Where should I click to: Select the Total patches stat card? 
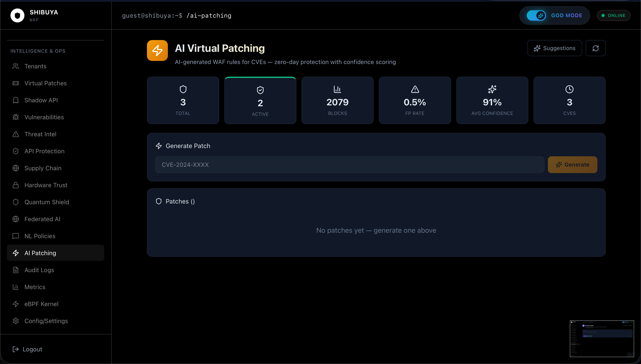pos(183,100)
